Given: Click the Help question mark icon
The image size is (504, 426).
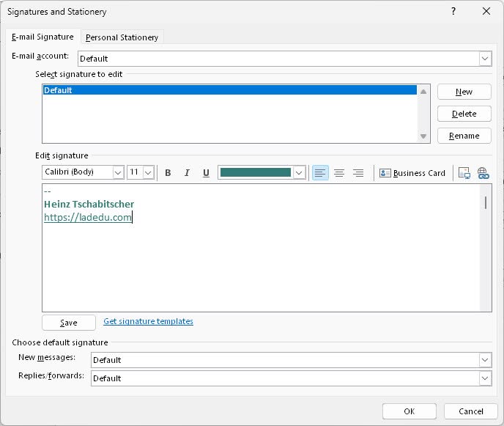Looking at the screenshot, I should pyautogui.click(x=453, y=11).
